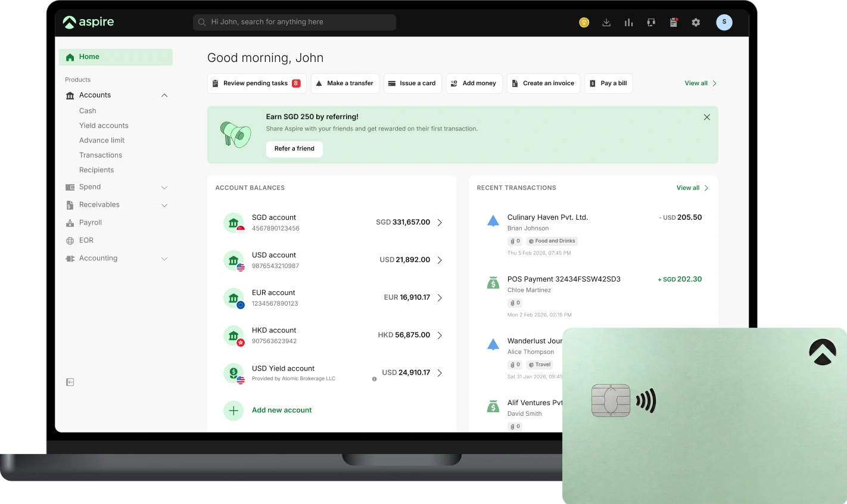
Task: Open Cash in sidebar
Action: (88, 111)
